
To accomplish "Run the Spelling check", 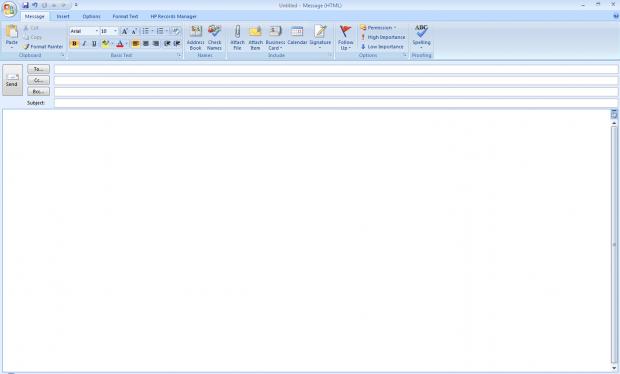I will pyautogui.click(x=421, y=36).
